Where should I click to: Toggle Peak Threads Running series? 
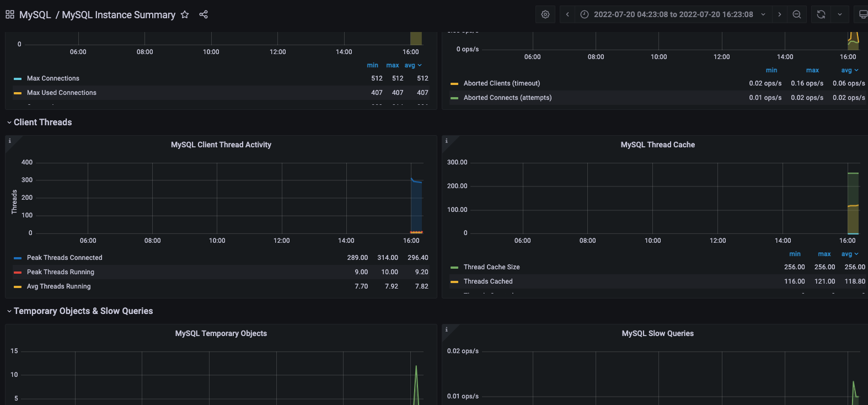click(x=61, y=272)
